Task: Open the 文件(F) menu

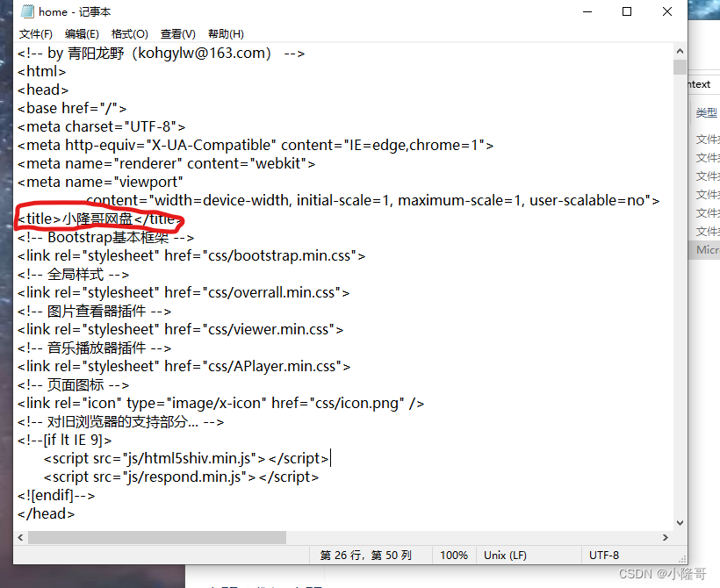Action: click(x=36, y=34)
